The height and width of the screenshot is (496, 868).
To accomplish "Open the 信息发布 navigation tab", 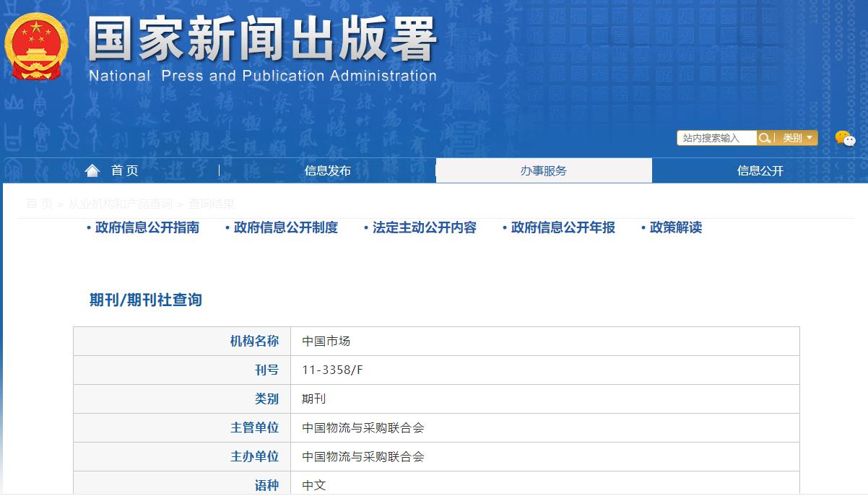I will [x=327, y=170].
